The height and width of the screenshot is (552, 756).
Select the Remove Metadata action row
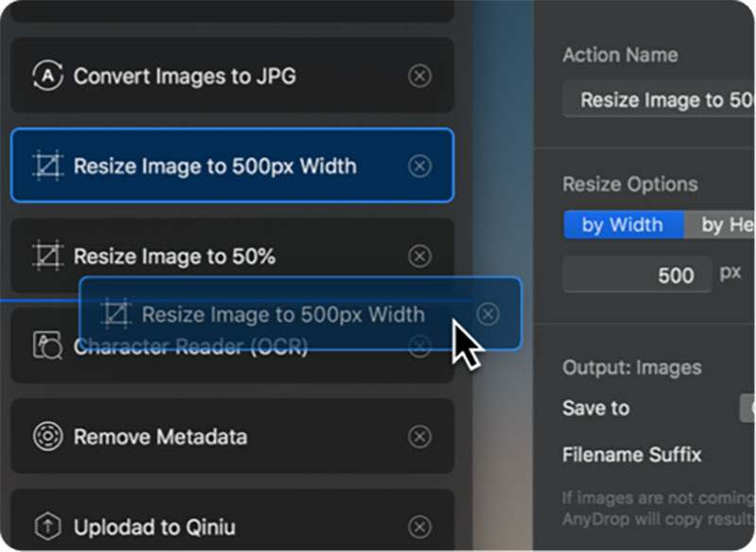pos(232,437)
